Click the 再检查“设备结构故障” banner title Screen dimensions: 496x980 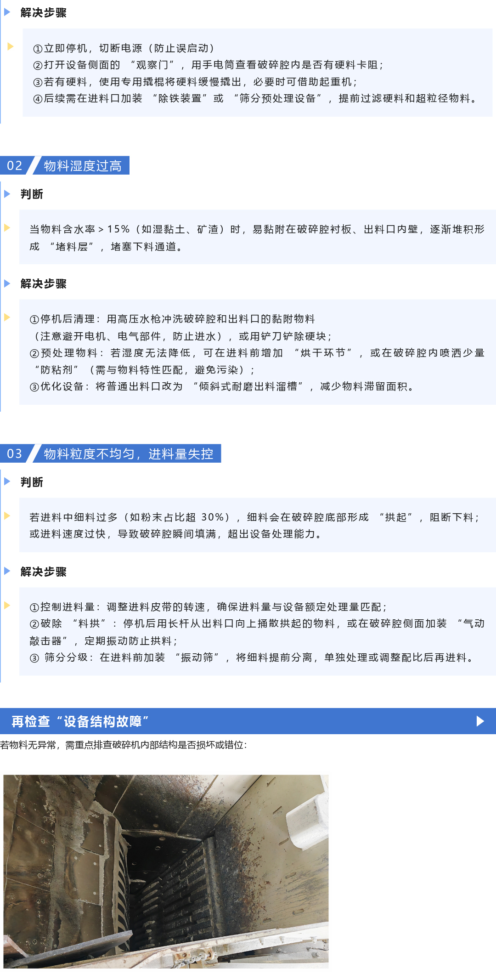tap(80, 721)
